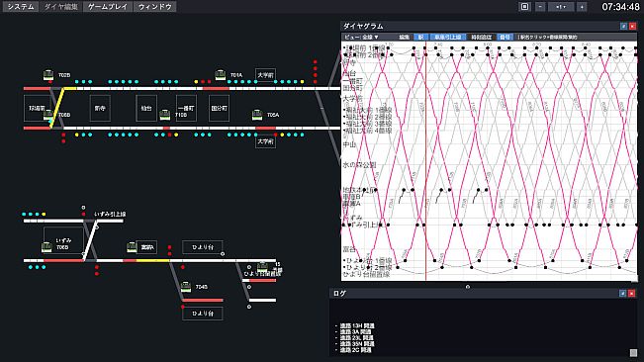This screenshot has height=362, width=644.
Task: Open the ダイヤ編集 menu
Action: click(x=60, y=7)
